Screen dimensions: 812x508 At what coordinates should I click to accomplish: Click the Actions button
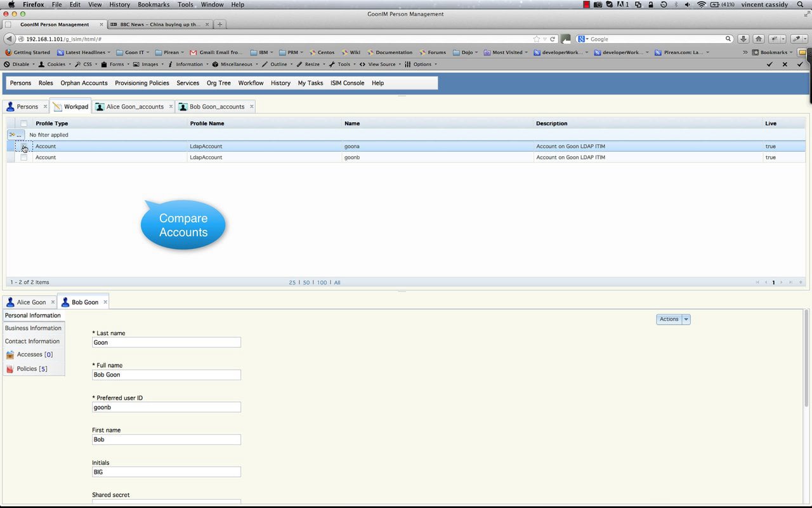pyautogui.click(x=669, y=319)
